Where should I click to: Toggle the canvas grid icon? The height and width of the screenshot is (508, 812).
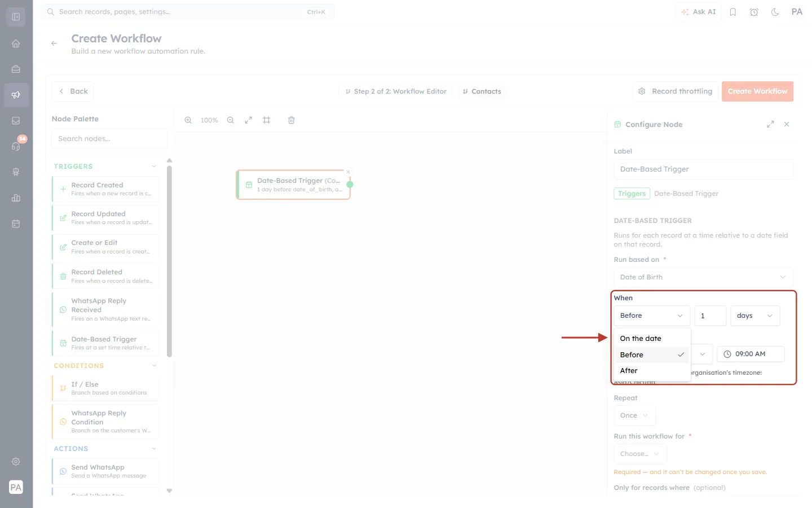[x=267, y=120]
